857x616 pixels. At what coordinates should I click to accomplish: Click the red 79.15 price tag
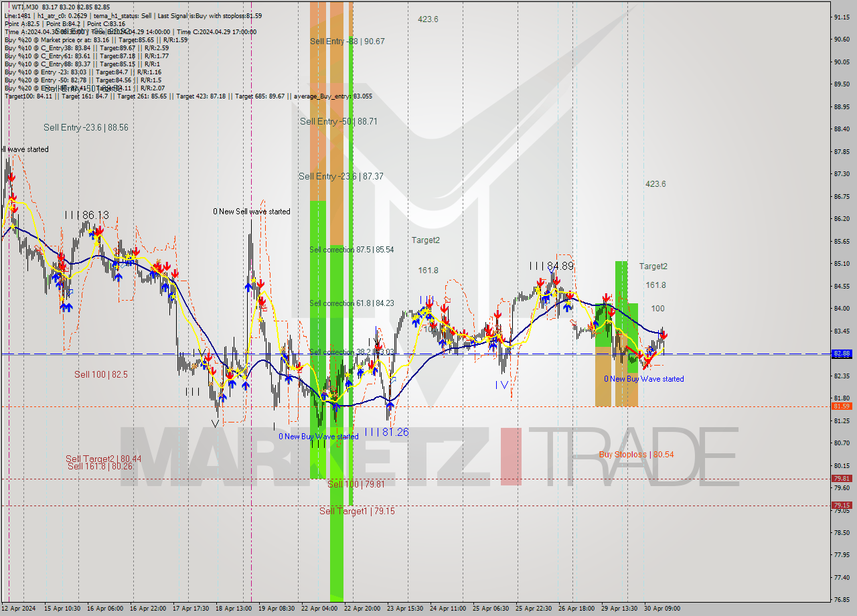(842, 506)
